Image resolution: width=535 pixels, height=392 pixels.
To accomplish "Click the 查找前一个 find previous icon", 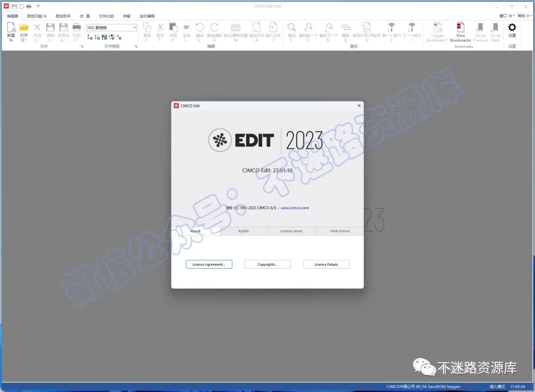I will pos(308,28).
